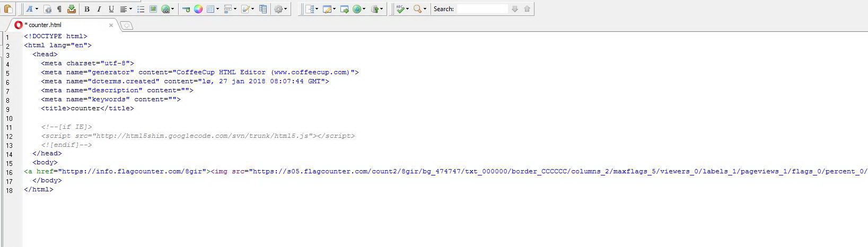Click the site structure tree icon

click(x=311, y=9)
